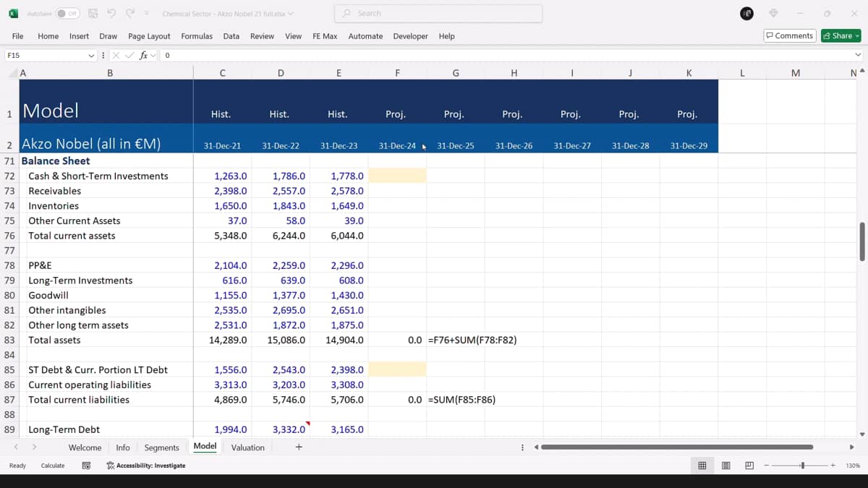Open the Page Layout tab
Image resolution: width=868 pixels, height=488 pixels.
click(x=149, y=36)
